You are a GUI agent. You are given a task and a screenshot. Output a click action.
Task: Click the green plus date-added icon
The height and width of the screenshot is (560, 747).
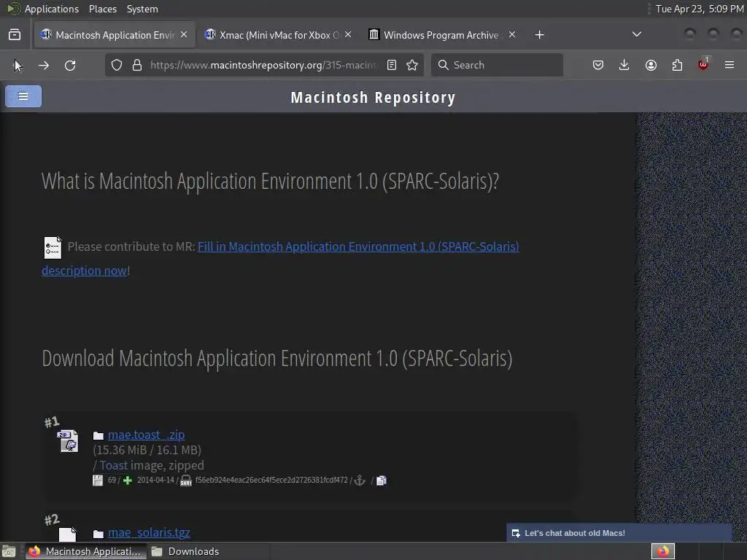pyautogui.click(x=127, y=481)
